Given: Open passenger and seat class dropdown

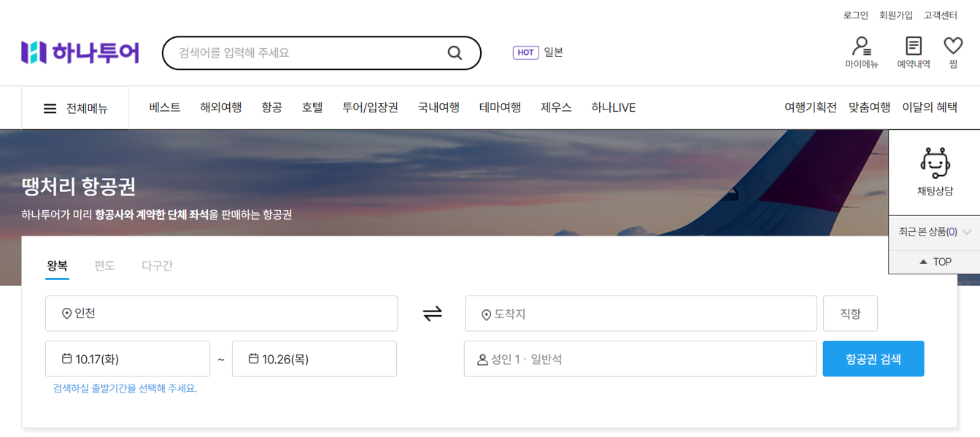Looking at the screenshot, I should click(640, 359).
